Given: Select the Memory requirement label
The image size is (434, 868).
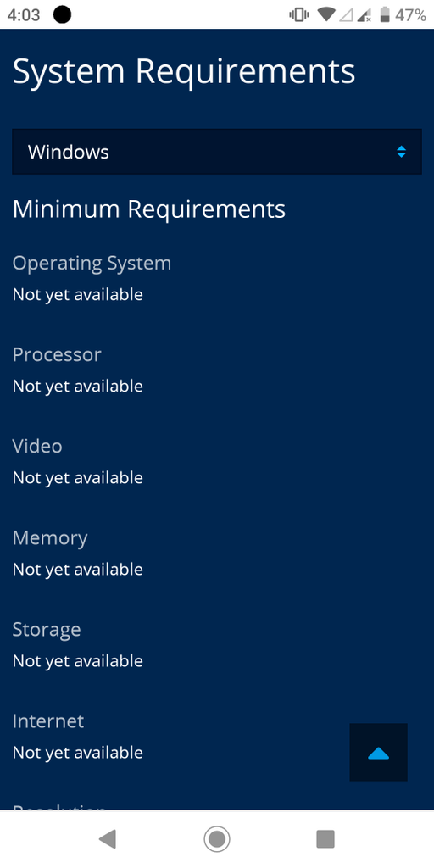Looking at the screenshot, I should (x=50, y=538).
